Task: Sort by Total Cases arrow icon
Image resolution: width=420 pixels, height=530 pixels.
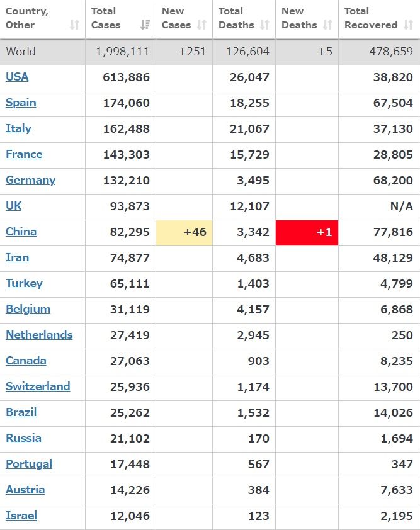Action: [145, 25]
